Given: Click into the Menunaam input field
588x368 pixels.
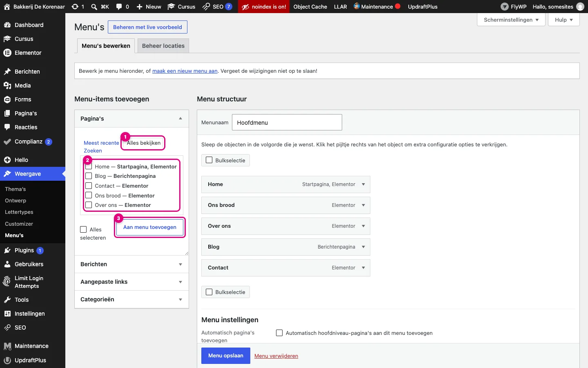Looking at the screenshot, I should point(287,122).
